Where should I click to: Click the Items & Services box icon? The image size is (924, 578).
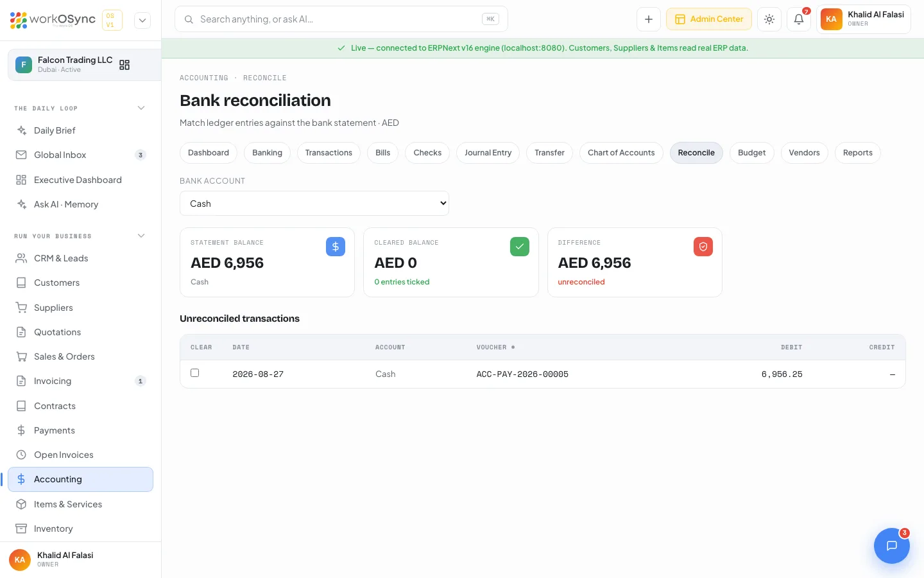[x=21, y=504]
